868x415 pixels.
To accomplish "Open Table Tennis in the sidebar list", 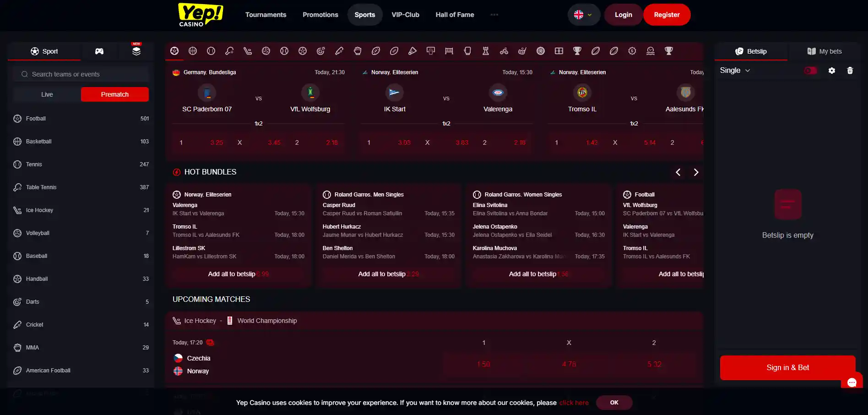I will coord(81,187).
